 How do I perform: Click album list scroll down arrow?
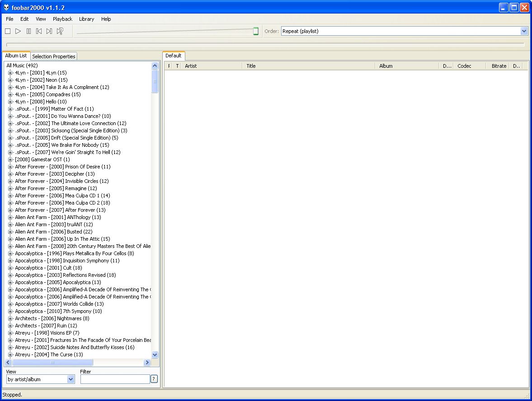(x=155, y=355)
